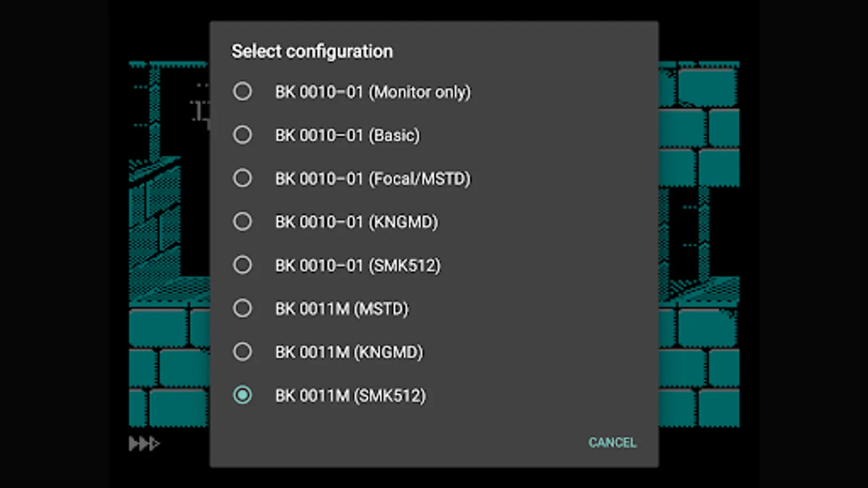Click the fast-forward arrows icon
Image resolution: width=868 pixels, height=488 pixels.
(144, 444)
